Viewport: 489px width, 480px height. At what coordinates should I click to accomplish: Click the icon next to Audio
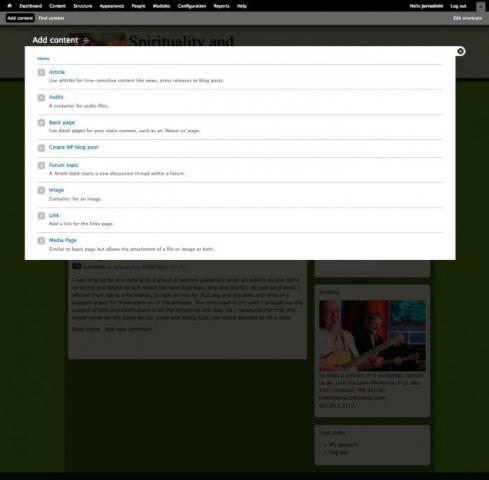pyautogui.click(x=41, y=98)
